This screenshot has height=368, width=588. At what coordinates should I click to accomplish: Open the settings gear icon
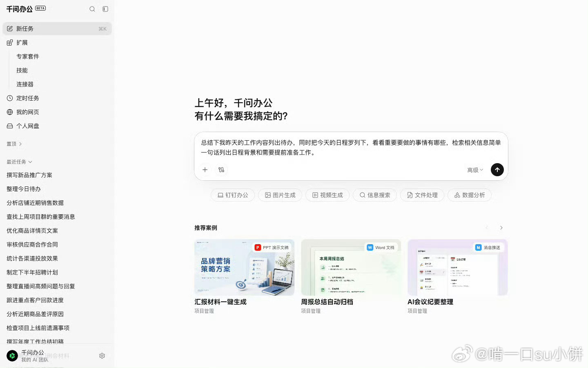click(102, 356)
